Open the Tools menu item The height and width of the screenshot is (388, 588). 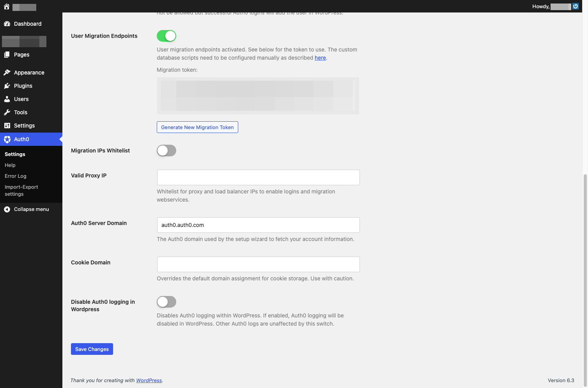[31, 112]
